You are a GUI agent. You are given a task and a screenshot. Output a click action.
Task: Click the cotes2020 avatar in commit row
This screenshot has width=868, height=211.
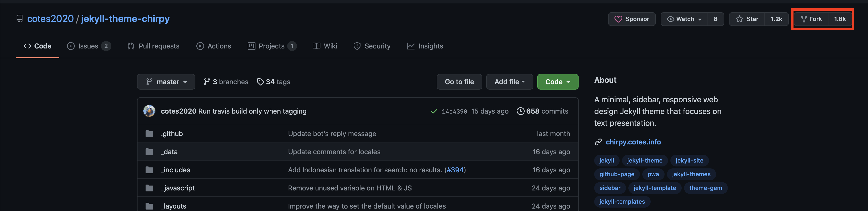(x=149, y=111)
